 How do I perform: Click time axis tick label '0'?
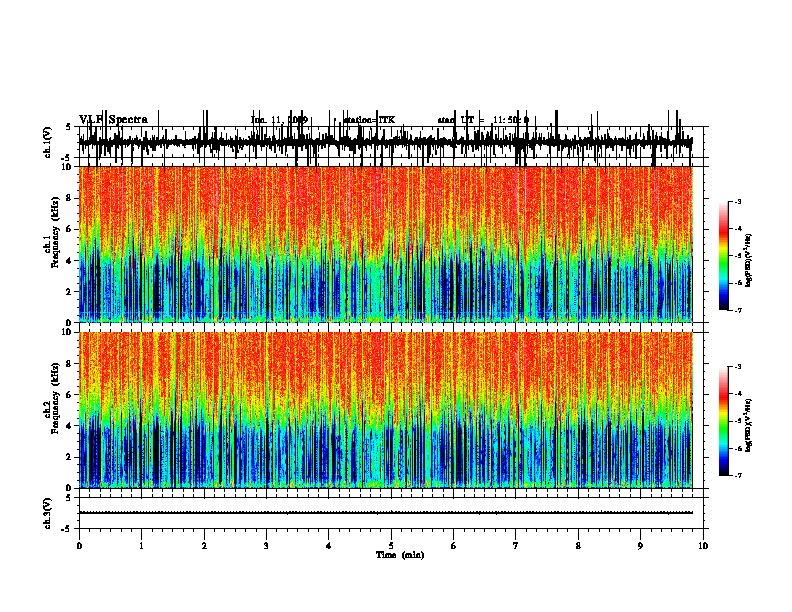pyautogui.click(x=79, y=546)
